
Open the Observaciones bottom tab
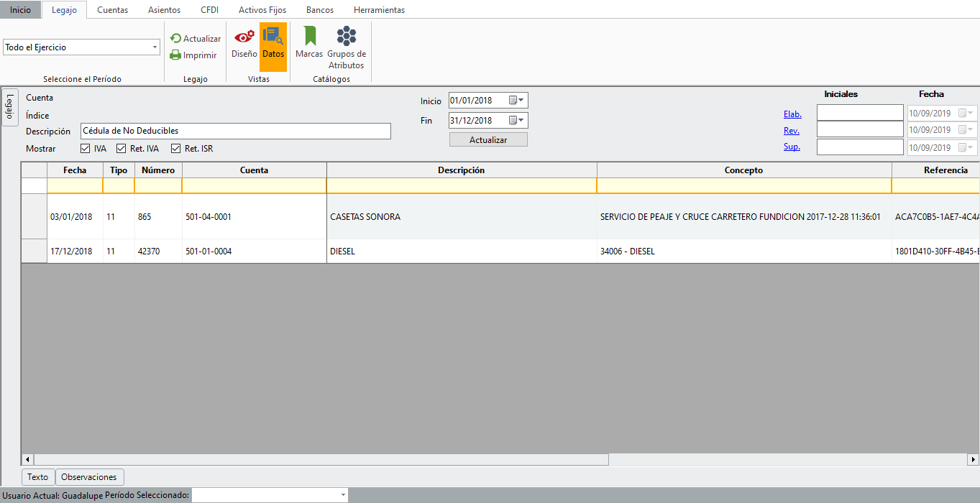pyautogui.click(x=89, y=477)
